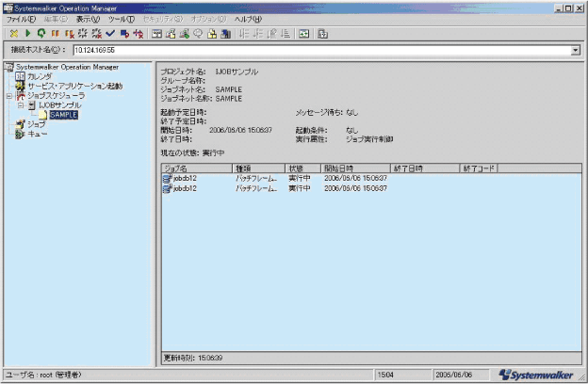Image resolution: width=588 pixels, height=384 pixels.
Task: Click the キュー queue icon in tree
Action: [x=20, y=134]
